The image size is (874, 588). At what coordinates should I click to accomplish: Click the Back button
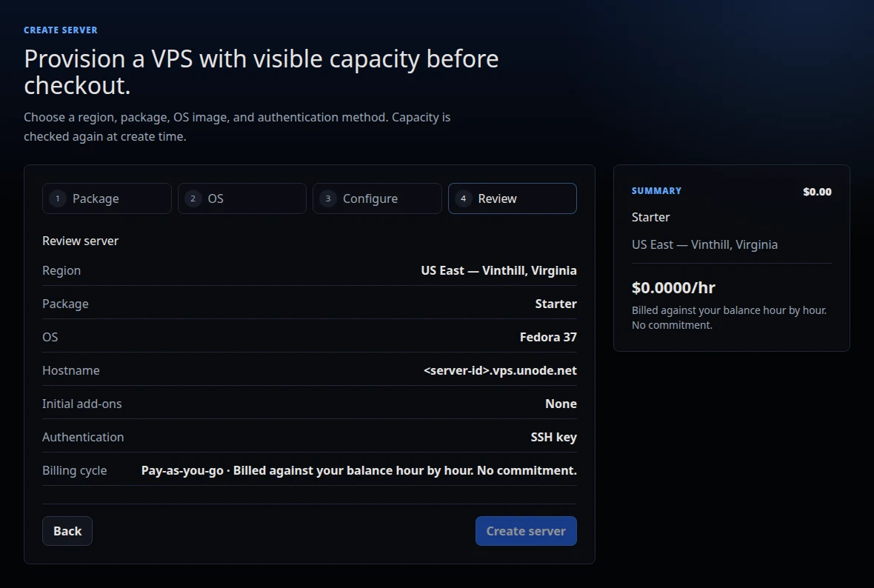coord(67,531)
